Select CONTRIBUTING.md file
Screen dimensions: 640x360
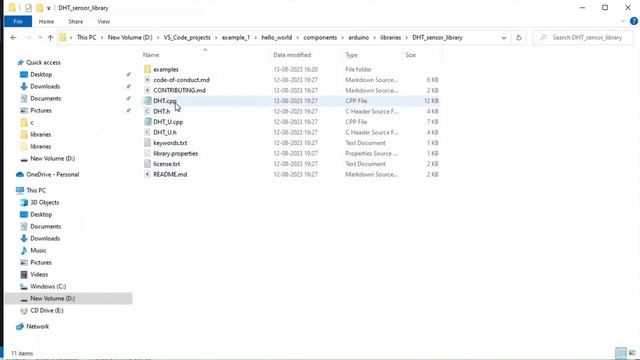click(x=179, y=91)
